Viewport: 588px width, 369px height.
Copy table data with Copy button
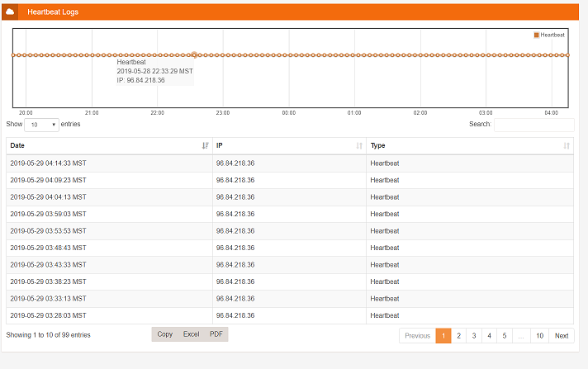(165, 334)
